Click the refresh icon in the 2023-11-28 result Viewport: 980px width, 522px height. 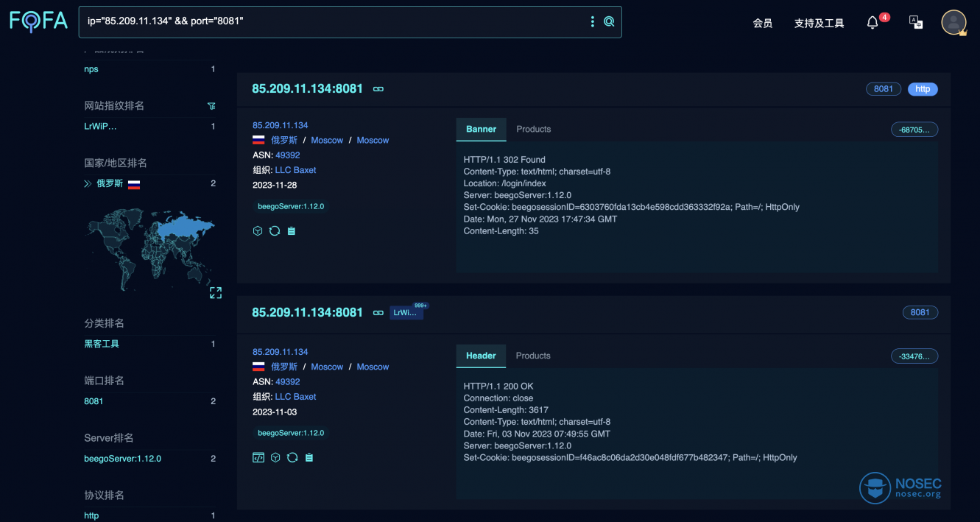pos(275,230)
